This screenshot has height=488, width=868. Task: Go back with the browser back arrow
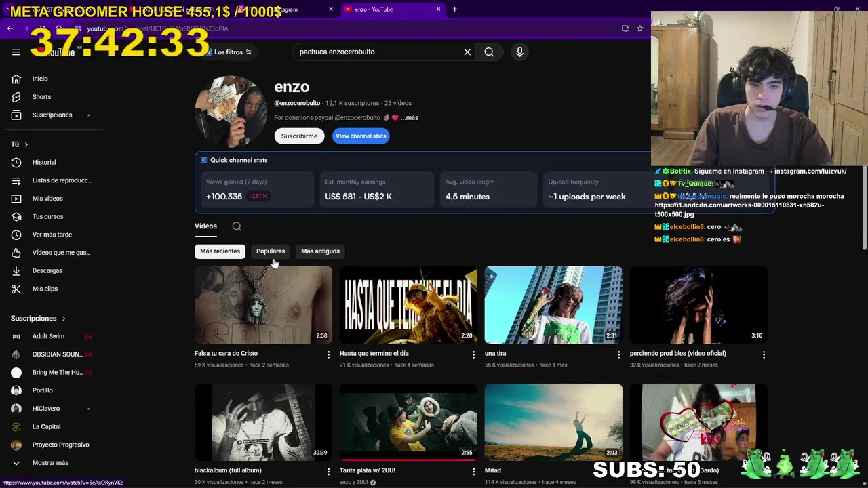coord(9,28)
